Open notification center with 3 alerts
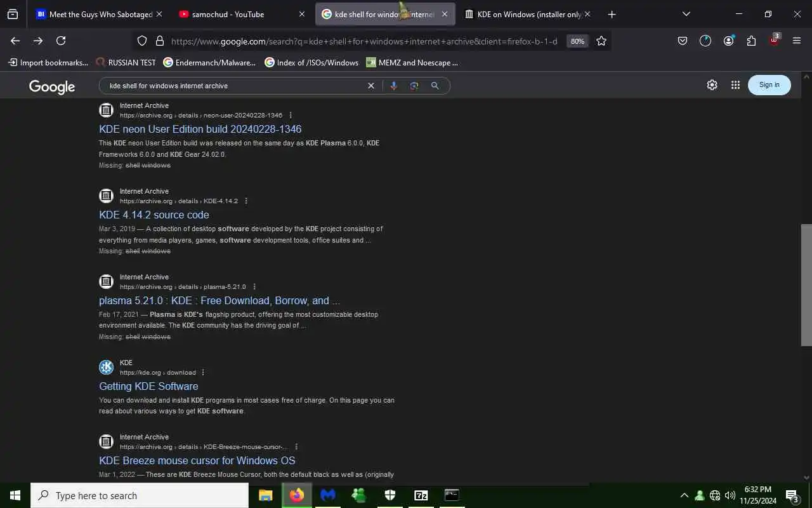Image resolution: width=812 pixels, height=508 pixels. coord(792,495)
